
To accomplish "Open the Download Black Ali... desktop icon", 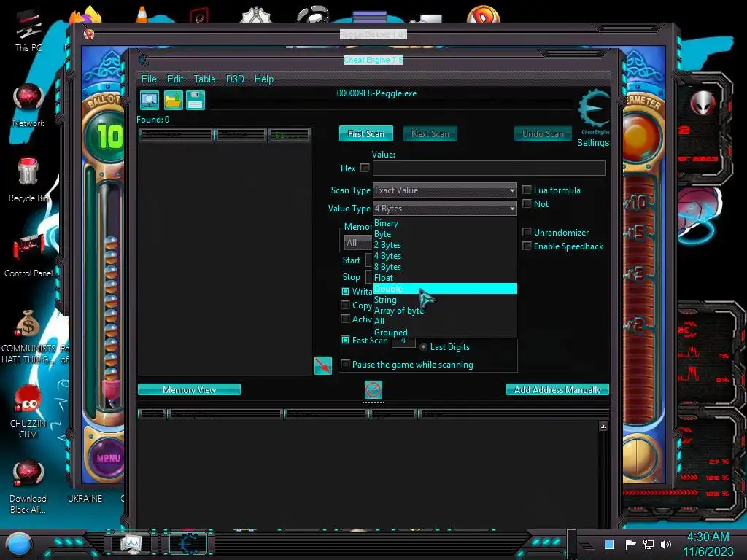I will pos(28,486).
